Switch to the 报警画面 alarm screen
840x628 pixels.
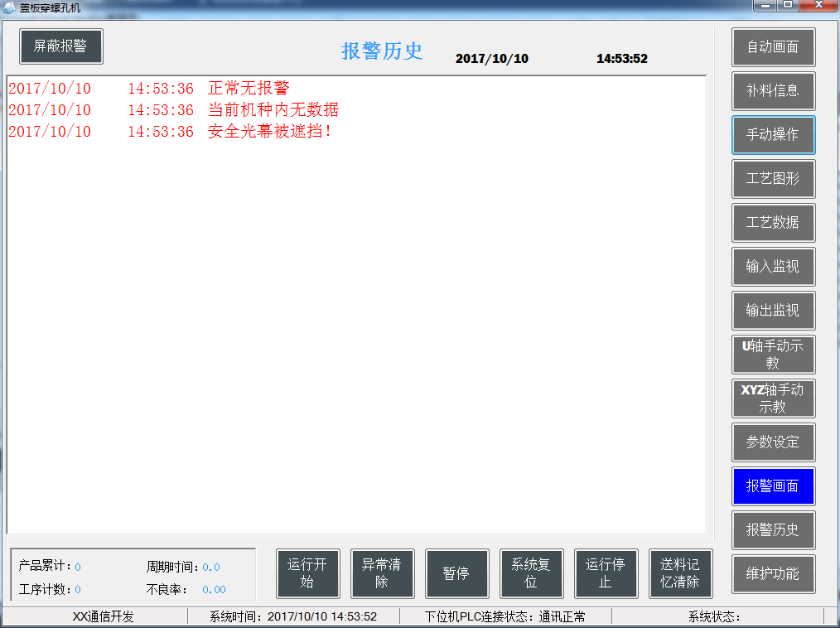pyautogui.click(x=773, y=486)
